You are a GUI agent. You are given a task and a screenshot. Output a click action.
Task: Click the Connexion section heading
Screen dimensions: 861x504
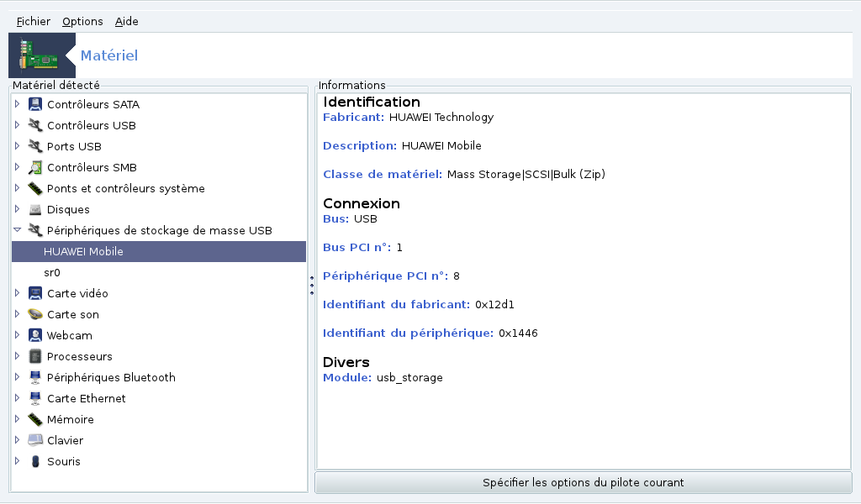point(362,203)
